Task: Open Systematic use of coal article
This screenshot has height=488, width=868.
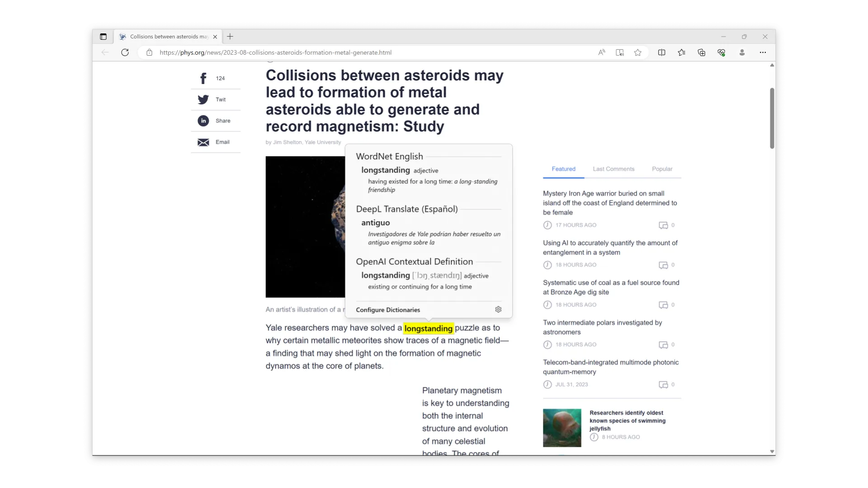Action: coord(611,287)
